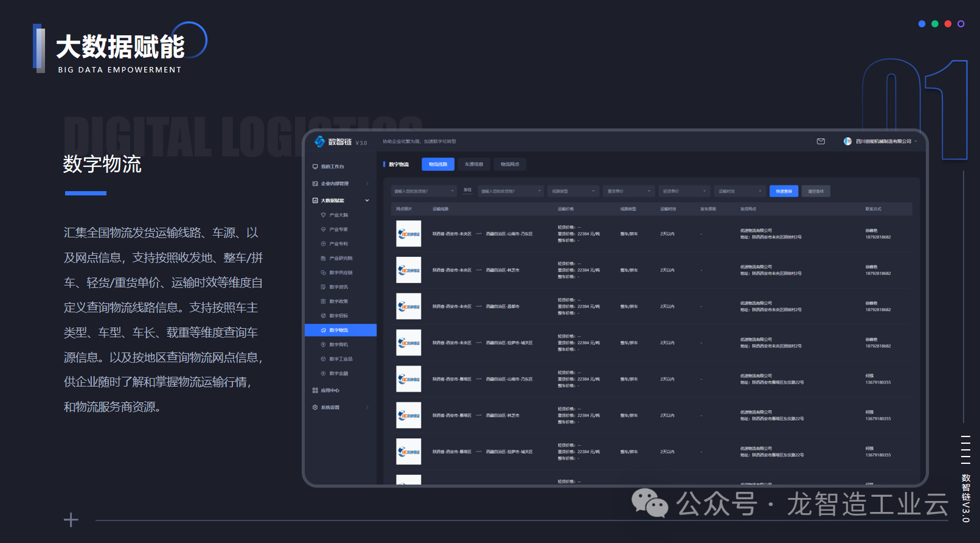Viewport: 980px width, 543px height.
Task: Switch to the 物流网点 tab
Action: tap(510, 164)
